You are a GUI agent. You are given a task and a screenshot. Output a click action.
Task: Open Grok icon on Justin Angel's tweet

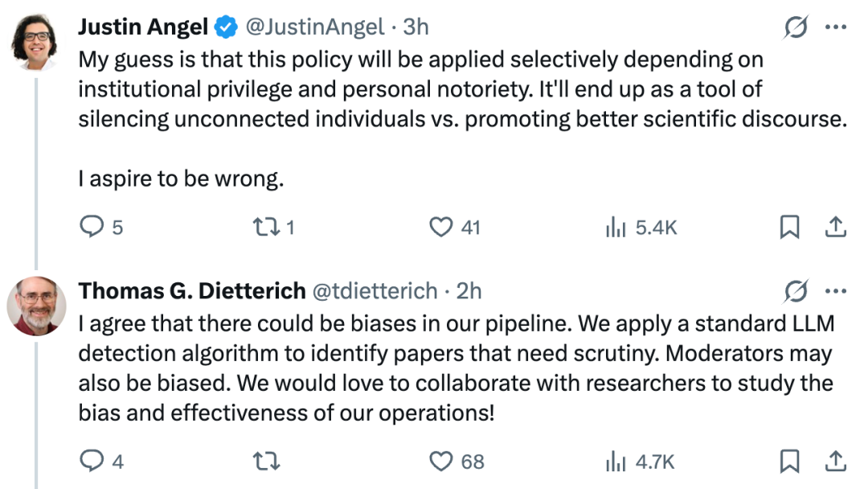pos(796,27)
